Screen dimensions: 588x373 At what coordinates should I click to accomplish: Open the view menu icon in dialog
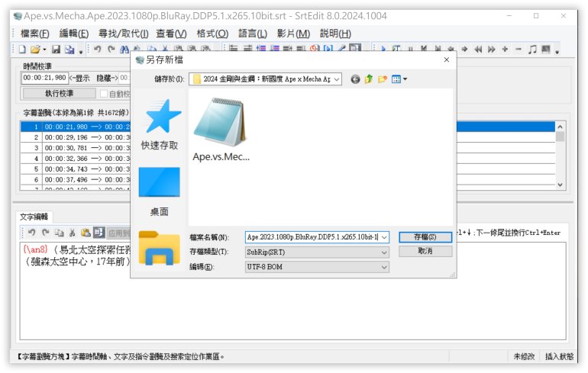click(399, 79)
